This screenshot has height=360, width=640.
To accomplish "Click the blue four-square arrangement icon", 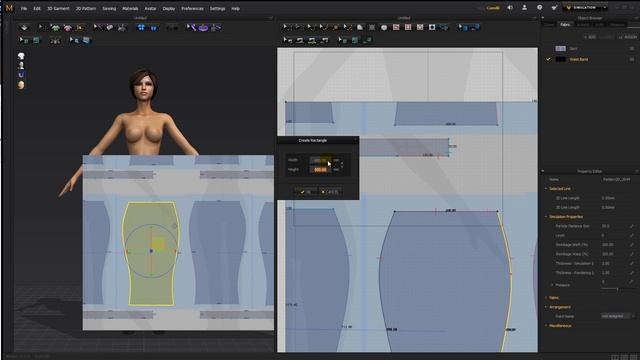I will [141, 27].
